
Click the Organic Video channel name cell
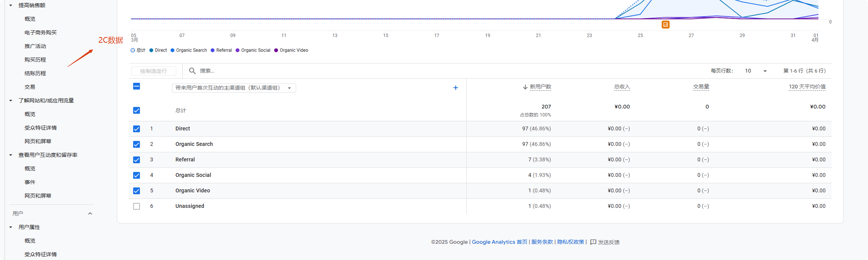193,191
